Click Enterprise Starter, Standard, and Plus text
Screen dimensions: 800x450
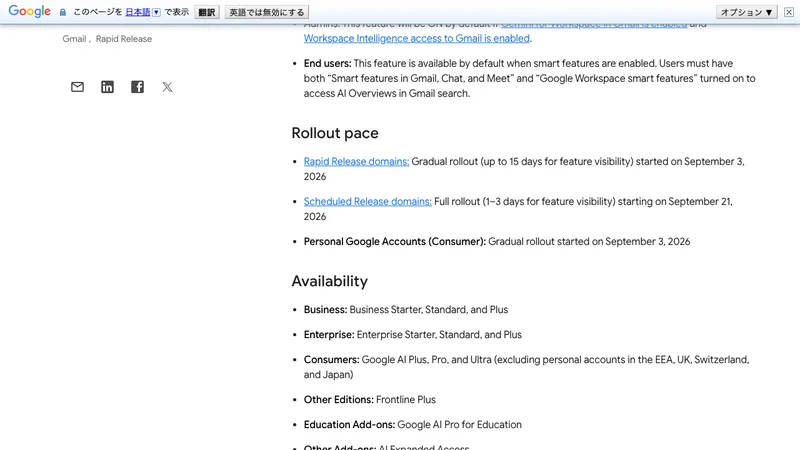pos(439,335)
